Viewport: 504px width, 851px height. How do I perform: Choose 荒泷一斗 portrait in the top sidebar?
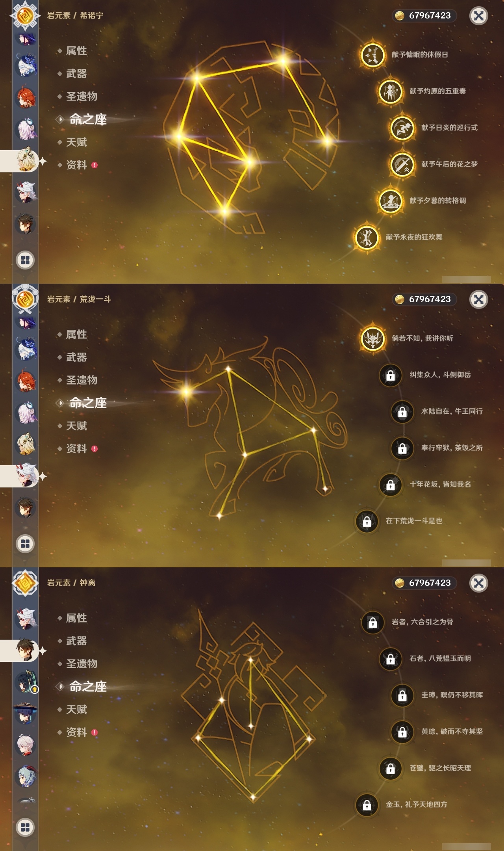coord(26,192)
